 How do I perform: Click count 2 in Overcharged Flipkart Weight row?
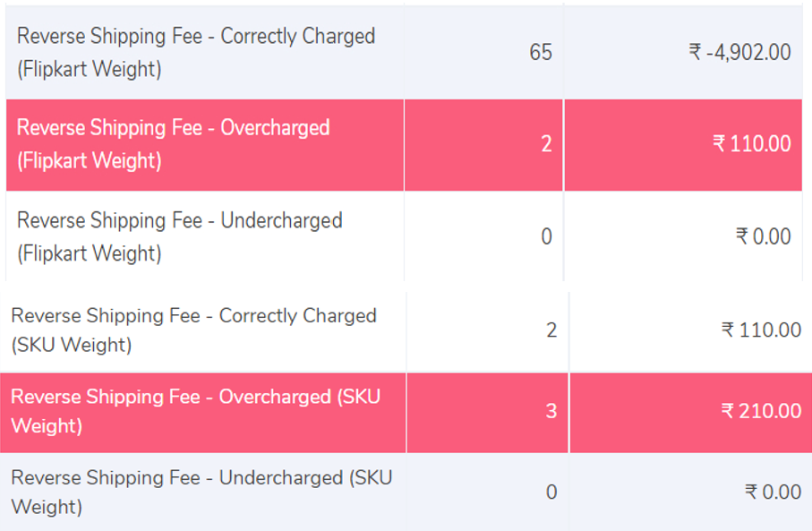tap(546, 144)
